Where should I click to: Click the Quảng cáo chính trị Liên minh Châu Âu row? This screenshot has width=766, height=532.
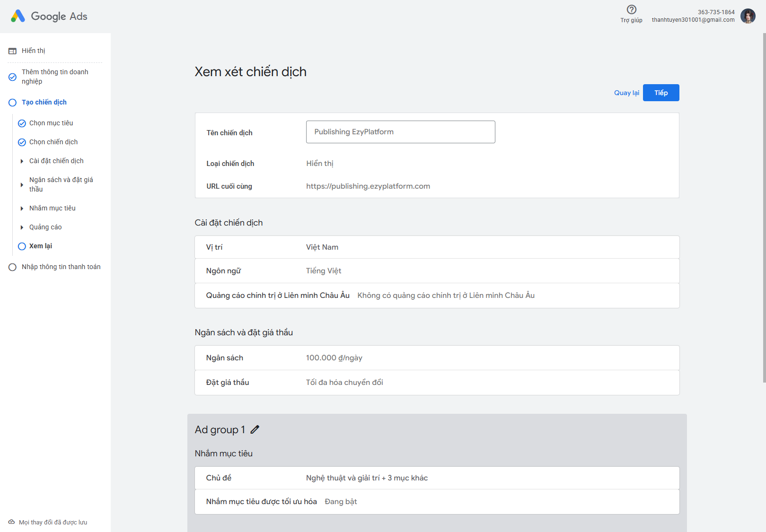[437, 296]
